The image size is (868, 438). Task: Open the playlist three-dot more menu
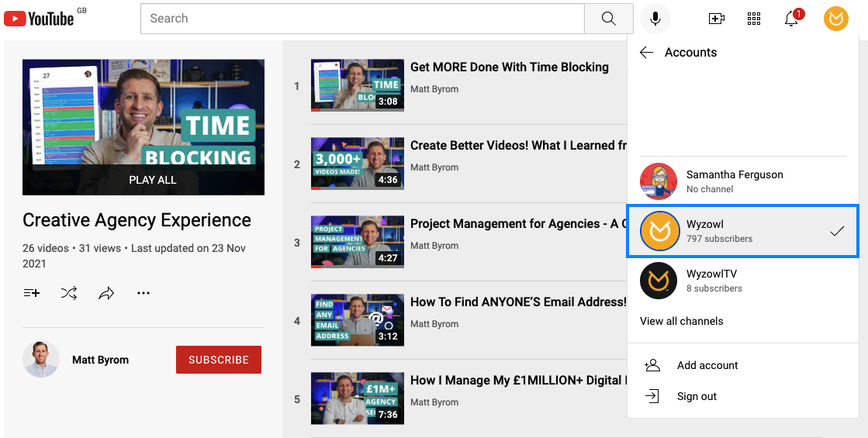(x=144, y=293)
